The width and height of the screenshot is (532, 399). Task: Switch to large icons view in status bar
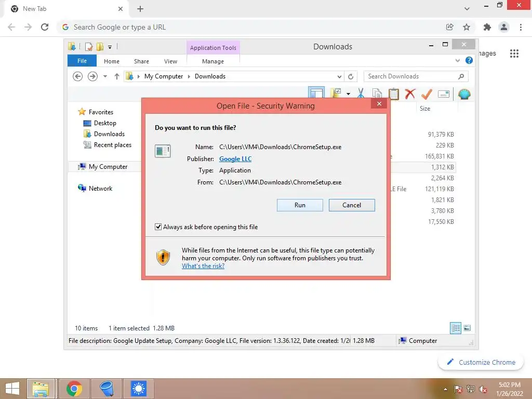tap(467, 328)
